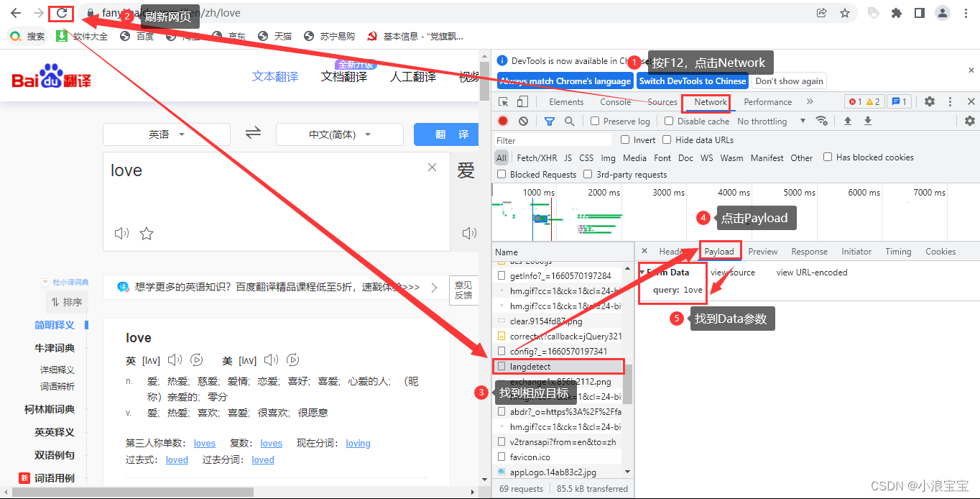
Task: Toggle the device toolbar icon in DevTools
Action: [523, 102]
